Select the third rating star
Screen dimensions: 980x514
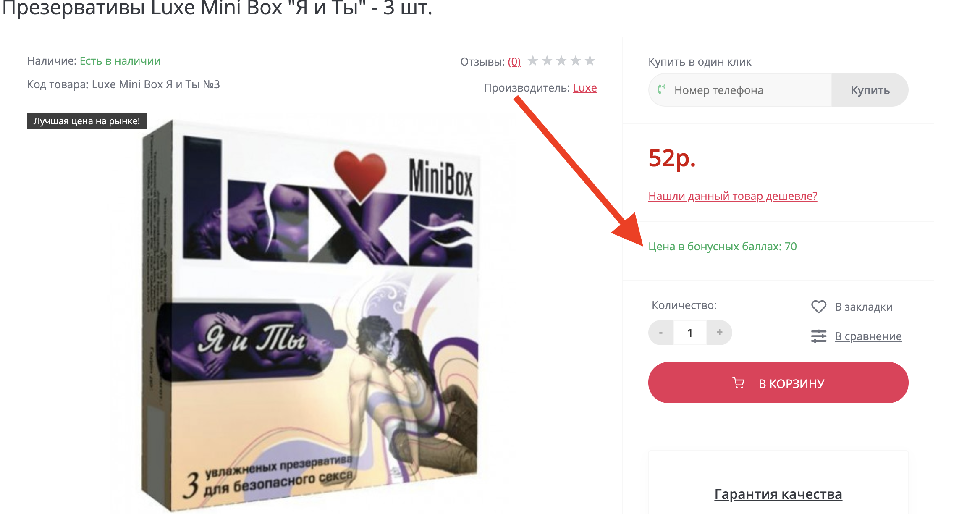[561, 61]
